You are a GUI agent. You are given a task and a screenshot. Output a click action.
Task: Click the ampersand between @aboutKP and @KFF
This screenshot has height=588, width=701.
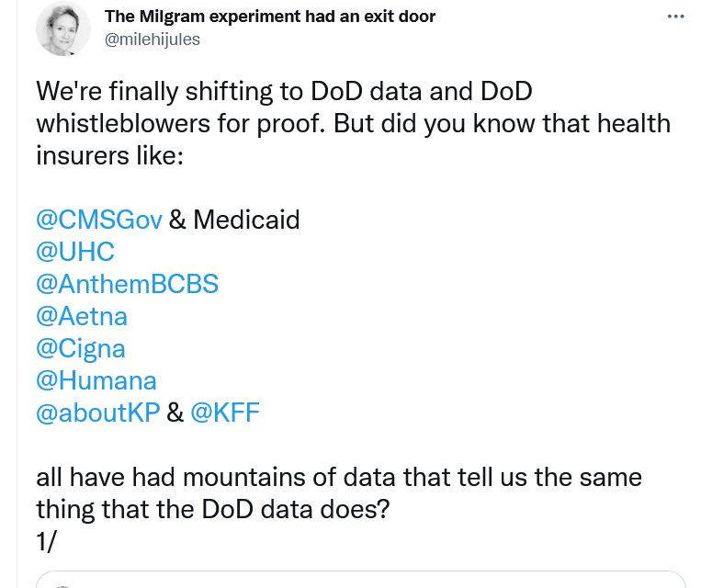(175, 413)
